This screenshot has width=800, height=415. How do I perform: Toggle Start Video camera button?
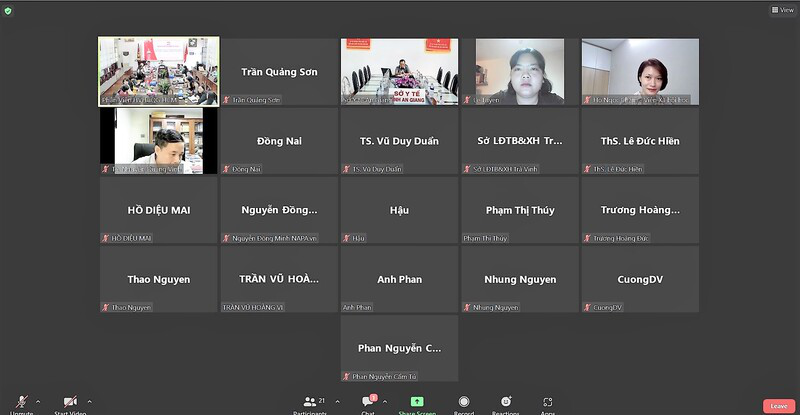tap(70, 401)
